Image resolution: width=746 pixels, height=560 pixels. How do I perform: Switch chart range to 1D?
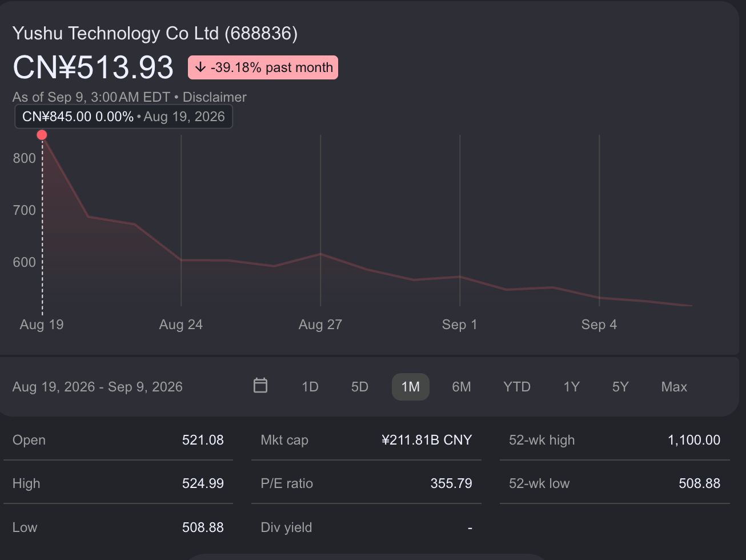[x=310, y=387]
